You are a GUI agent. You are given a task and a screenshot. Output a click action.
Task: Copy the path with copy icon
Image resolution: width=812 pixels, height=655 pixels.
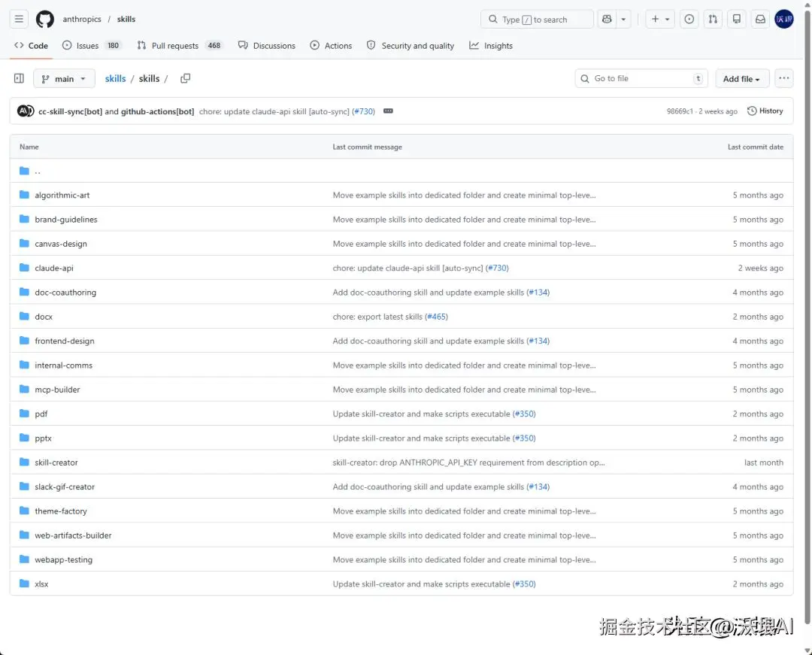click(x=185, y=78)
